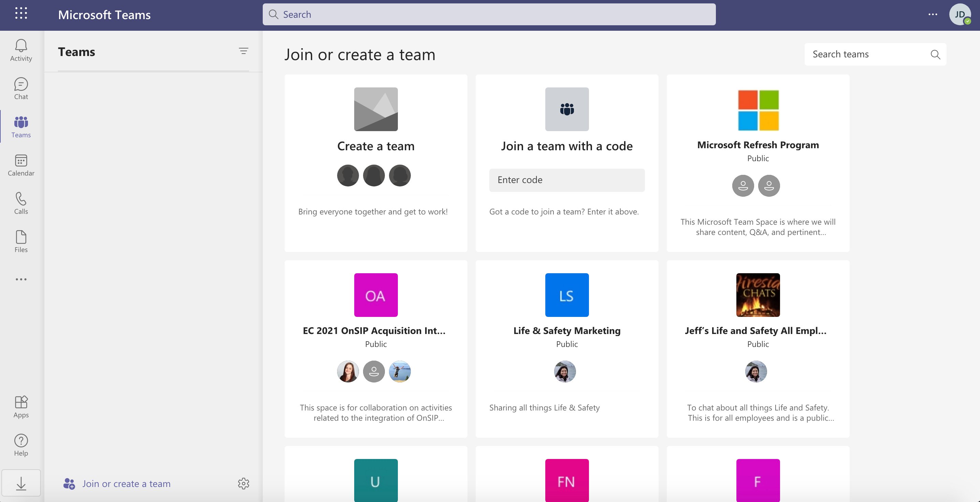Click the Search teams magnifier icon
The width and height of the screenshot is (980, 502).
click(935, 54)
